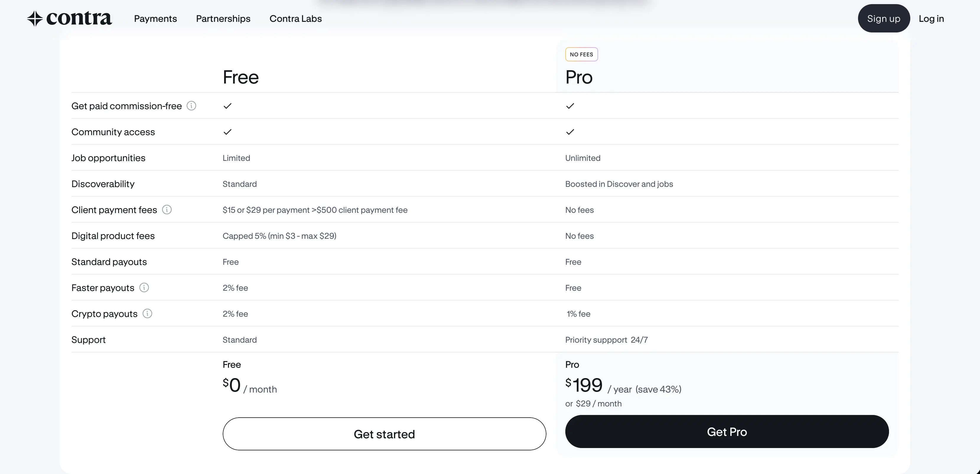Open the Payments menu item

click(x=155, y=18)
